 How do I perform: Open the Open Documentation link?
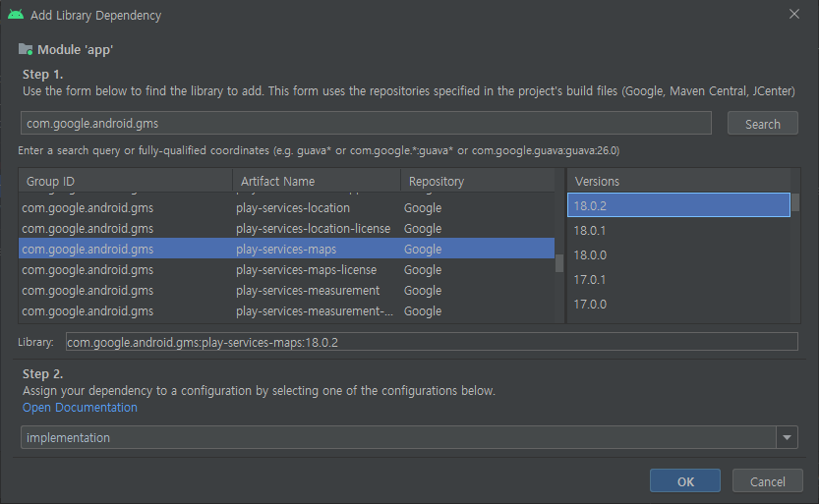(x=80, y=407)
